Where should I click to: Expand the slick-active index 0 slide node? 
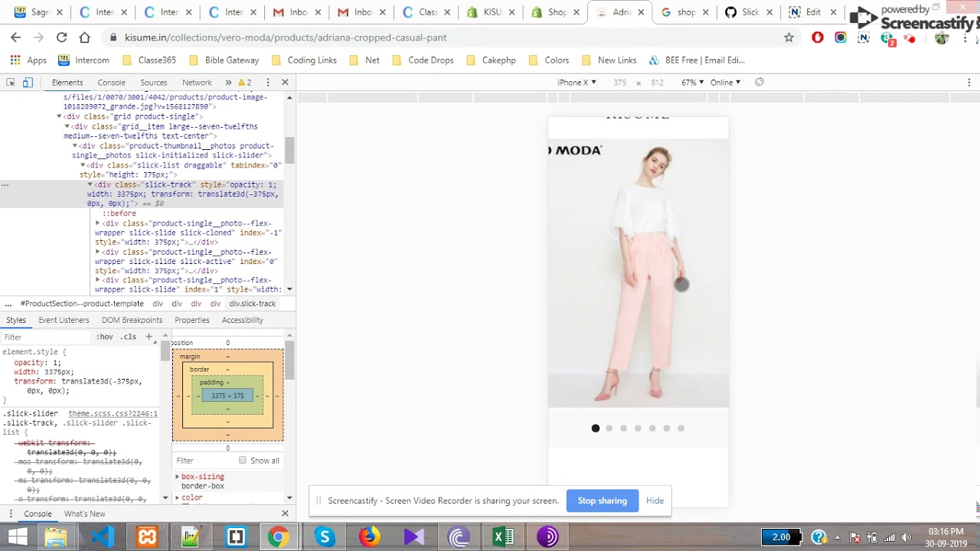tap(98, 252)
